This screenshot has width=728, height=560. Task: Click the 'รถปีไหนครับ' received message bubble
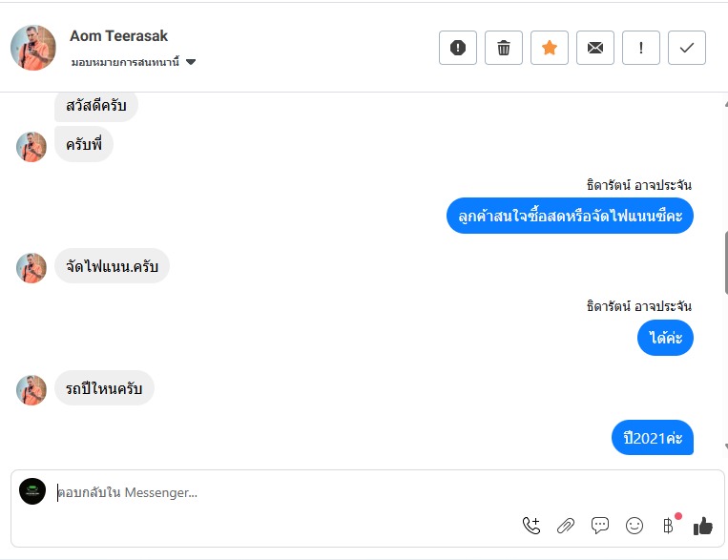pyautogui.click(x=104, y=388)
